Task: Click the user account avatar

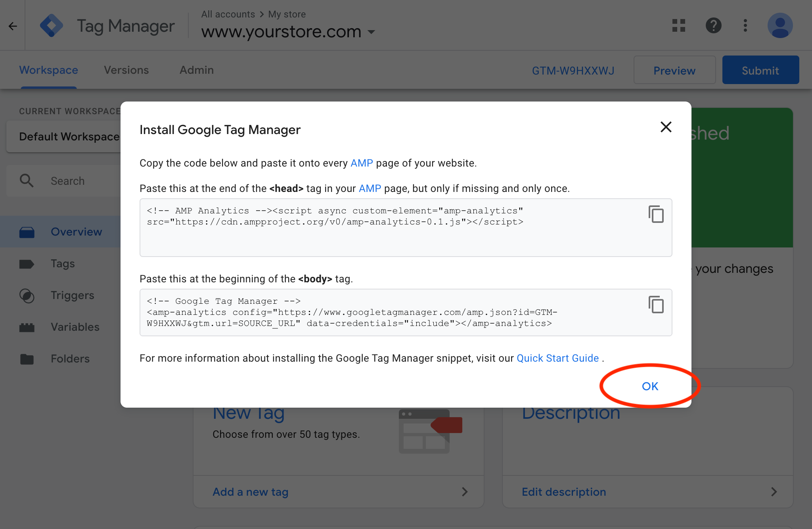Action: tap(780, 26)
